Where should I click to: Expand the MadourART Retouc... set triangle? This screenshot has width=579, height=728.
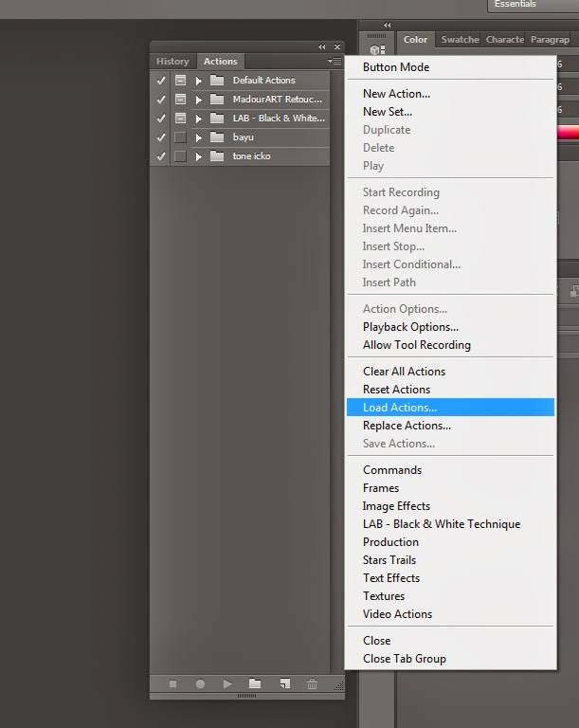tap(199, 100)
